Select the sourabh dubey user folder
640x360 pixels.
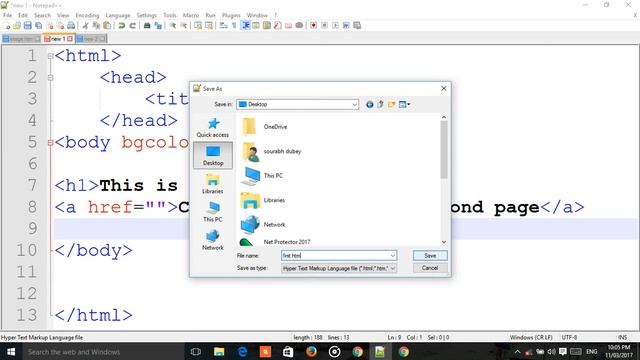(x=271, y=151)
